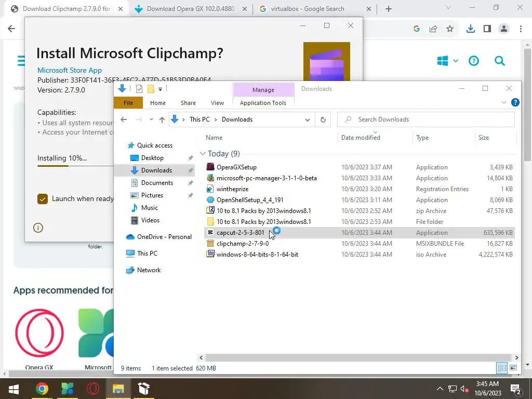Screen dimensions: 532x399
Task: Switch to the Download Opera GX tab
Action: click(x=190, y=9)
